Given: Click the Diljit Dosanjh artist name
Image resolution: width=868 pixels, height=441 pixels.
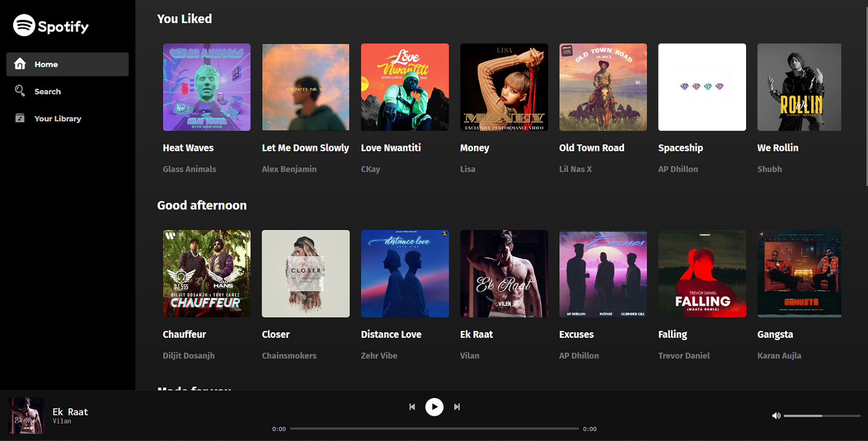Looking at the screenshot, I should (x=189, y=355).
